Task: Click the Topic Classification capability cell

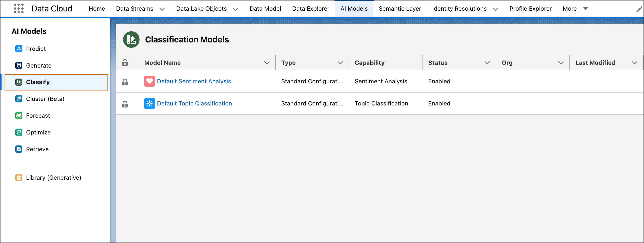Action: pos(381,103)
